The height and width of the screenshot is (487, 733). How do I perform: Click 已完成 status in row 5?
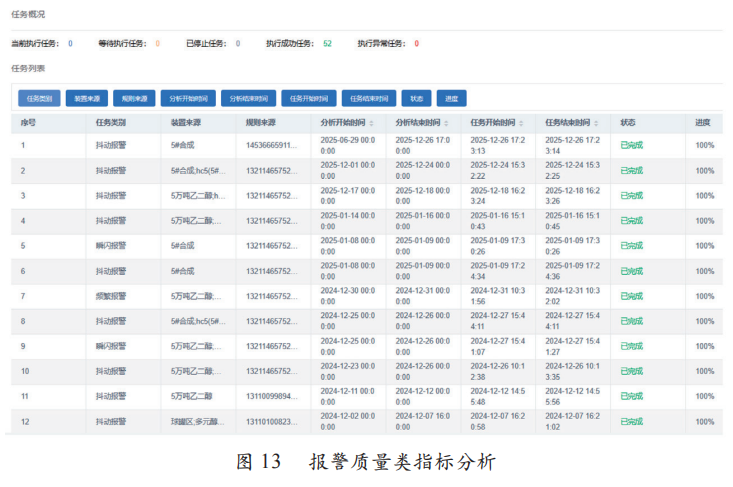click(632, 246)
